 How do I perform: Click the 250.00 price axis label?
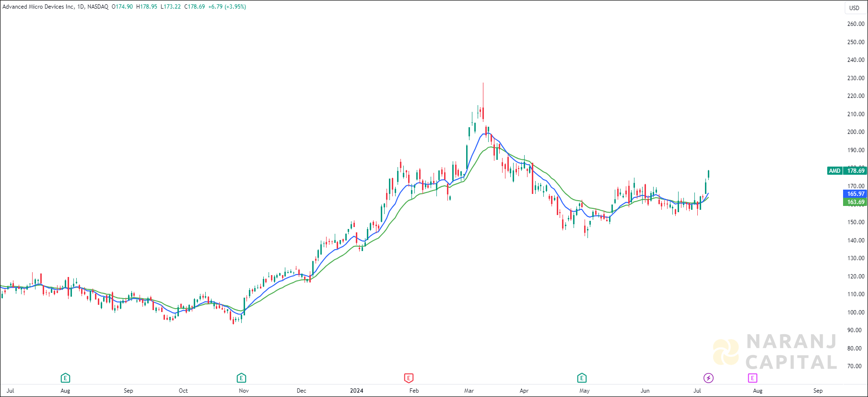[856, 42]
